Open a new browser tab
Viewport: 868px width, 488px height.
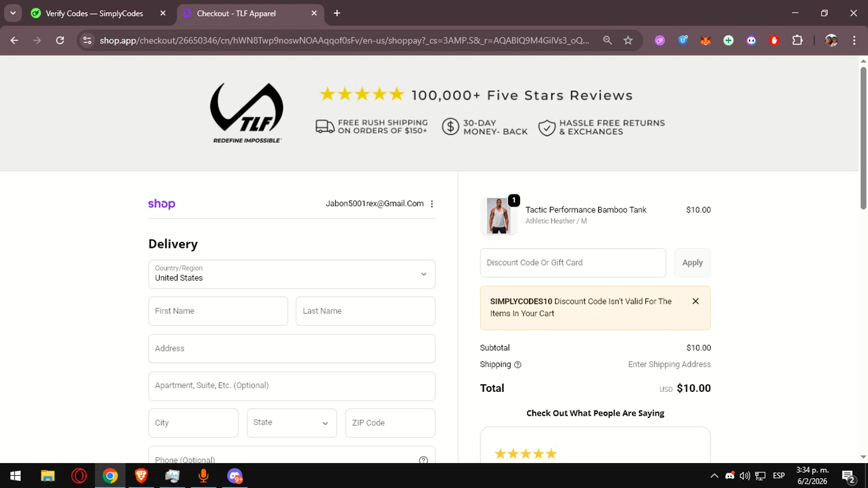coord(337,13)
